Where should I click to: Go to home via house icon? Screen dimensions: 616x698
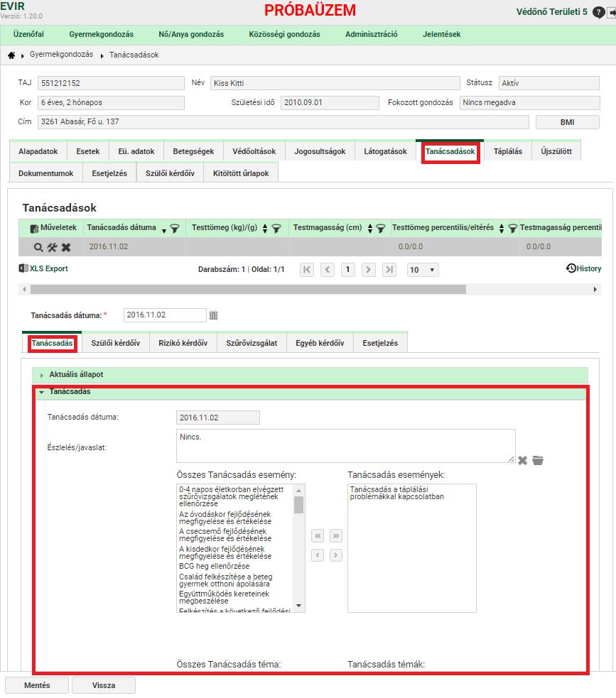(11, 55)
